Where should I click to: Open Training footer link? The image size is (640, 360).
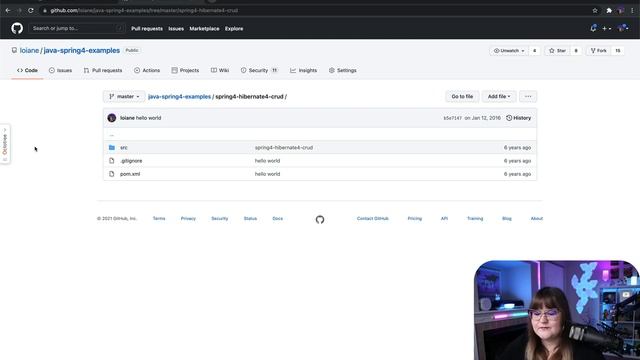475,218
